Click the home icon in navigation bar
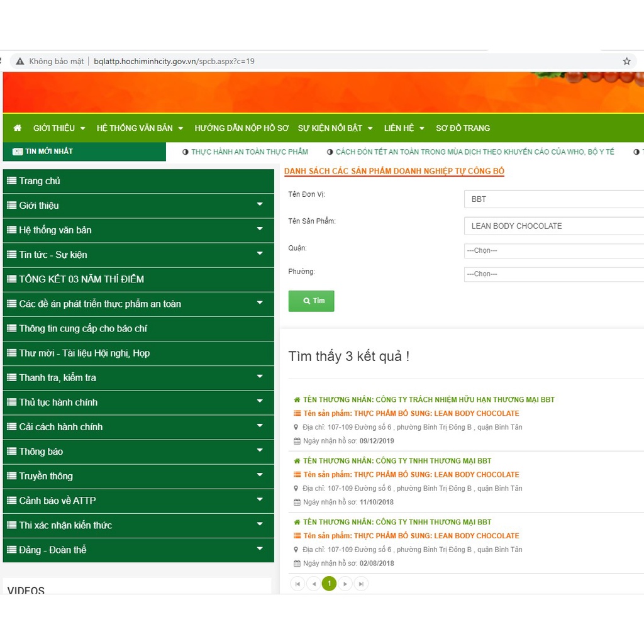This screenshot has height=644, width=644. (17, 128)
